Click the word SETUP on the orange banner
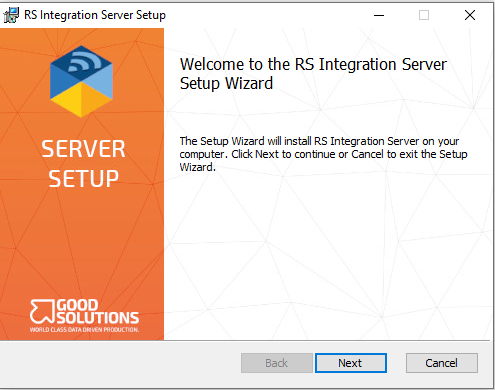The width and height of the screenshot is (495, 390). [83, 179]
